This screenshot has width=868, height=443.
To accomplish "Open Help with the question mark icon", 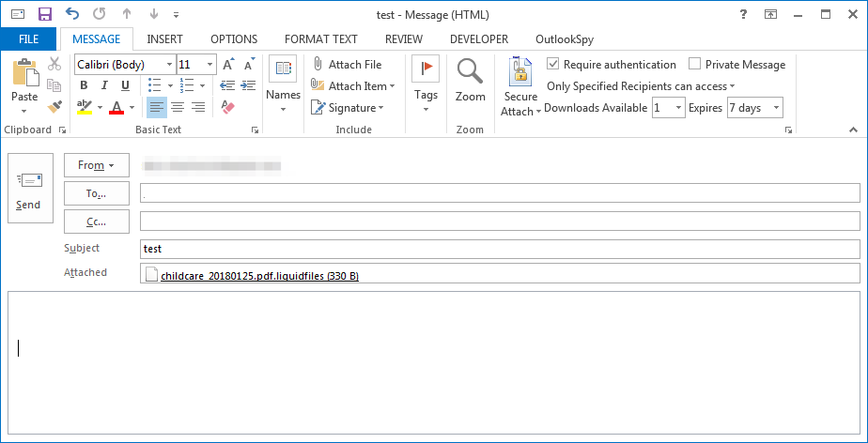I will pyautogui.click(x=743, y=14).
